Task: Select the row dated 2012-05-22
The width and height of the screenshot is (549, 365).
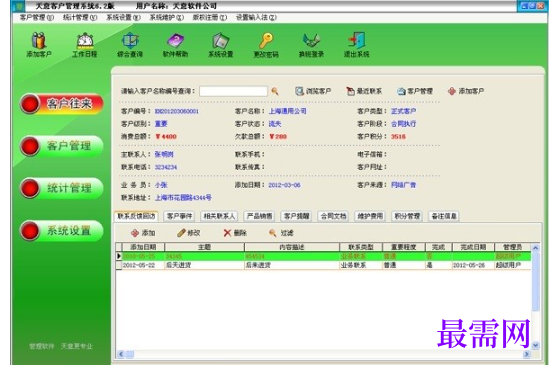Action: pos(324,265)
